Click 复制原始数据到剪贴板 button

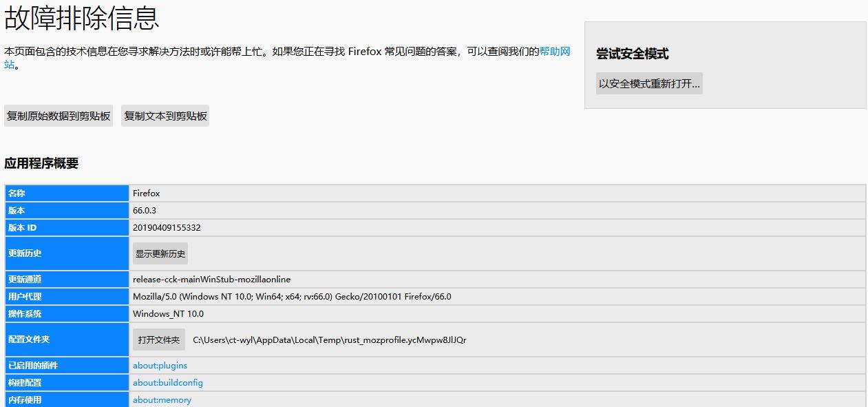tap(59, 116)
